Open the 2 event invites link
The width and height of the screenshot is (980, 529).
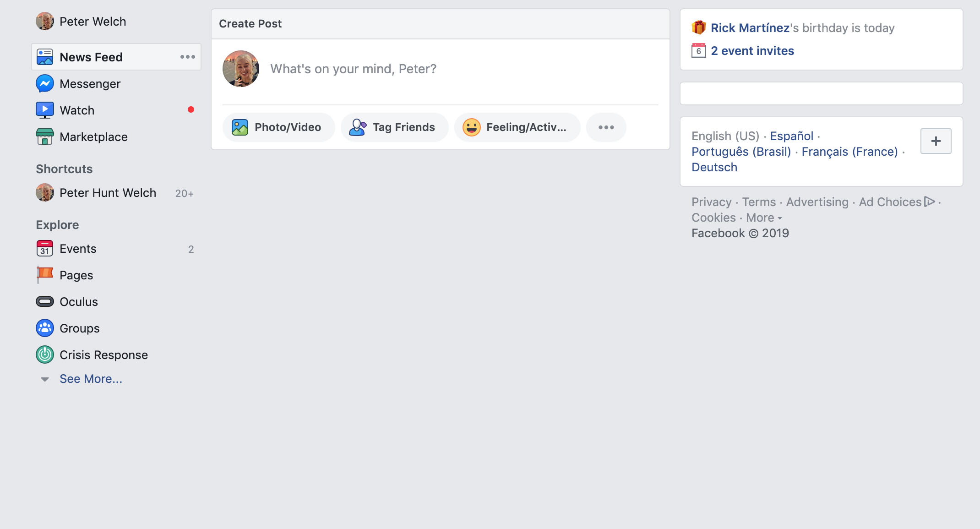752,51
